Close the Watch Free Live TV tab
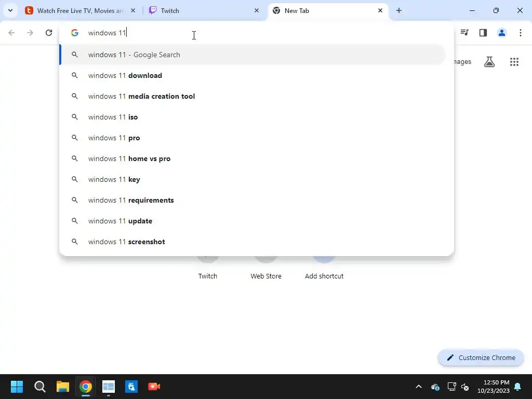This screenshot has width=532, height=399. click(133, 10)
